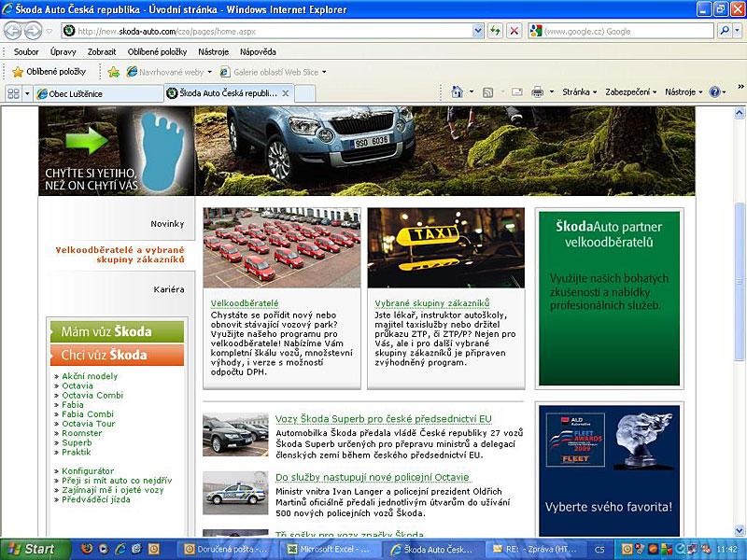747x560 pixels.
Task: Open the Nápověda menu
Action: coord(258,51)
